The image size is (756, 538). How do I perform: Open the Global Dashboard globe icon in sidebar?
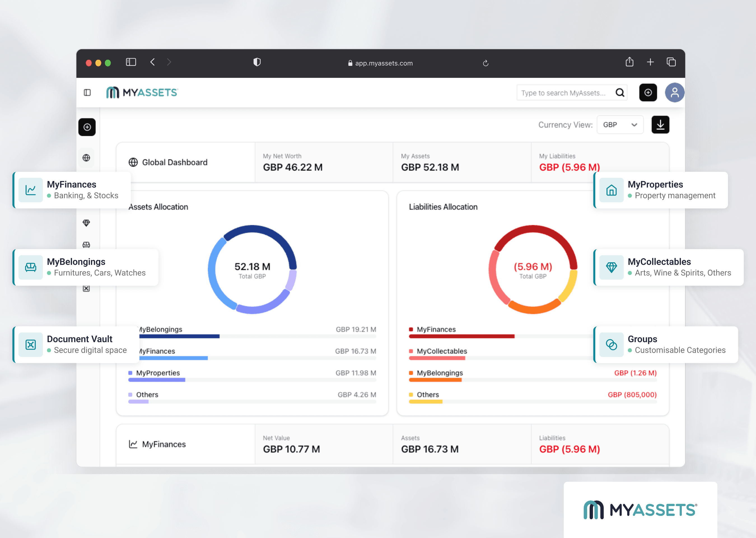pos(87,157)
